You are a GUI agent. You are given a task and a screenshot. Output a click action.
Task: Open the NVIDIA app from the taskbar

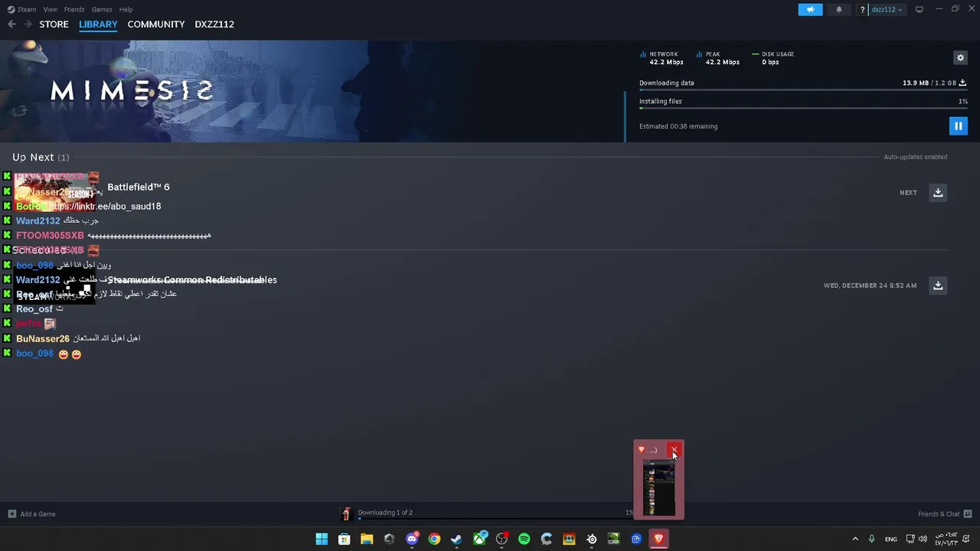(613, 539)
